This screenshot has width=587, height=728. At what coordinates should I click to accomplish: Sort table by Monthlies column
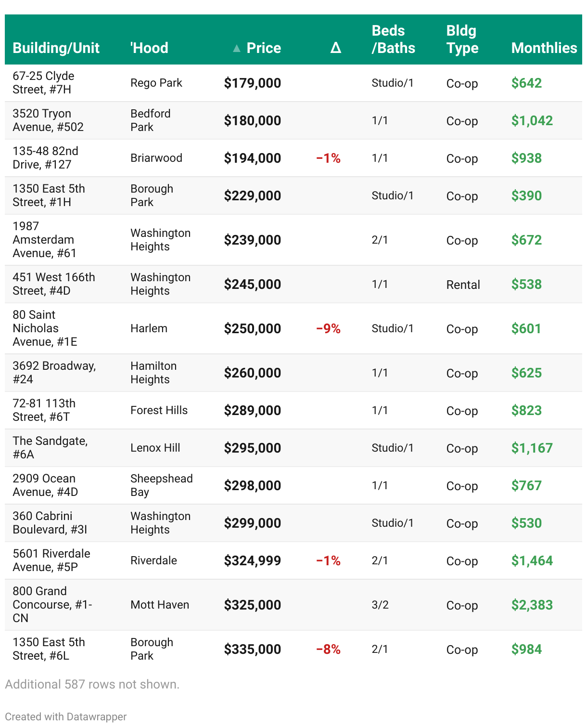coord(544,48)
